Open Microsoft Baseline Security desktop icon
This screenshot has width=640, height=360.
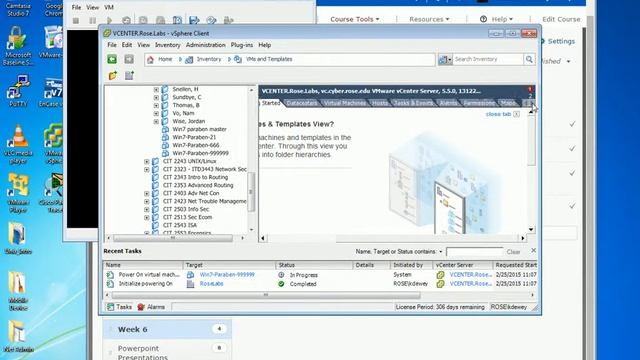tap(18, 46)
